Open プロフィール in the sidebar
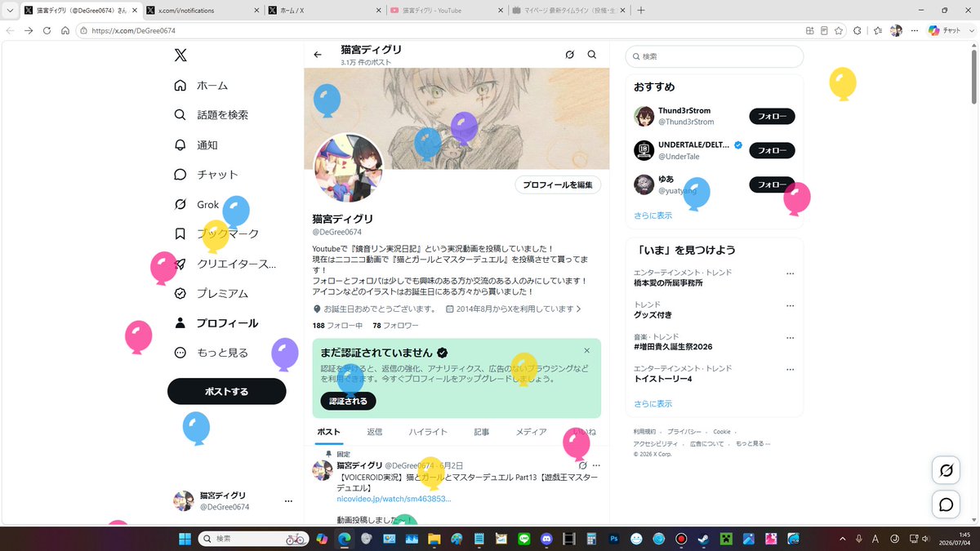 (x=216, y=323)
